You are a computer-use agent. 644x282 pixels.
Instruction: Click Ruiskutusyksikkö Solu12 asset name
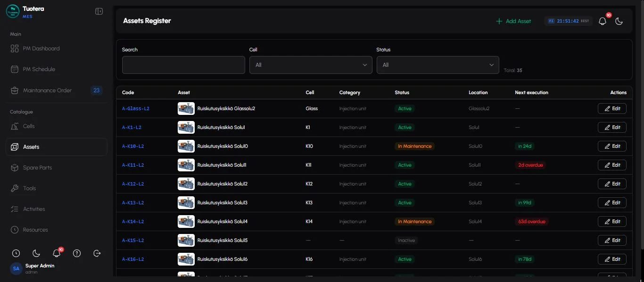[222, 184]
